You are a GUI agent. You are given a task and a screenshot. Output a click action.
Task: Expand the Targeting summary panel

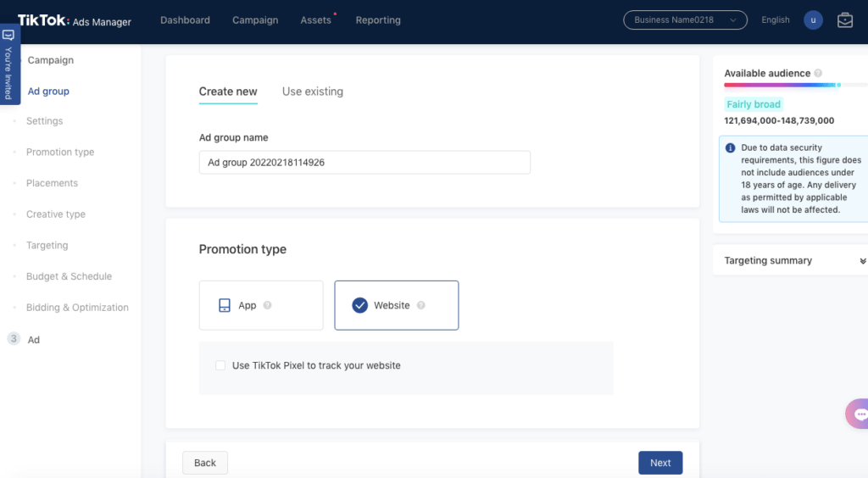(x=862, y=261)
